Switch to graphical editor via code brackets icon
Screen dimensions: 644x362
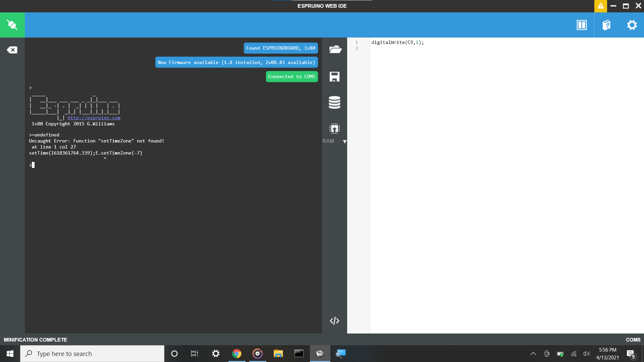pos(334,321)
